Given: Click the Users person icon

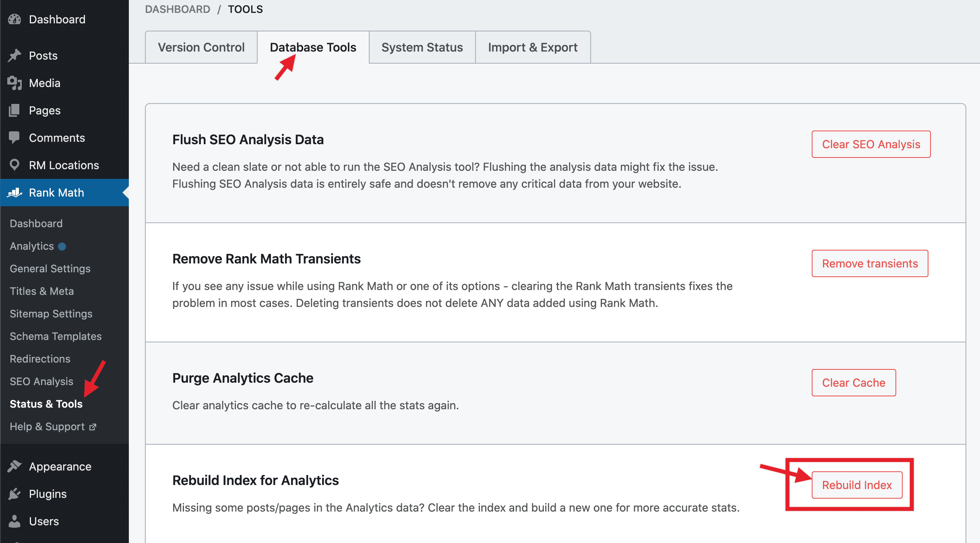Looking at the screenshot, I should click(14, 521).
